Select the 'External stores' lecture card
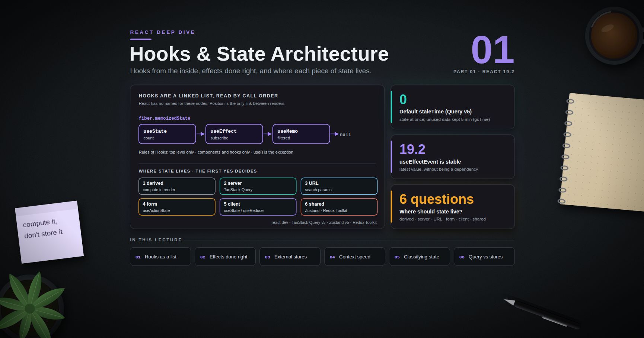The height and width of the screenshot is (338, 644). coord(290,257)
